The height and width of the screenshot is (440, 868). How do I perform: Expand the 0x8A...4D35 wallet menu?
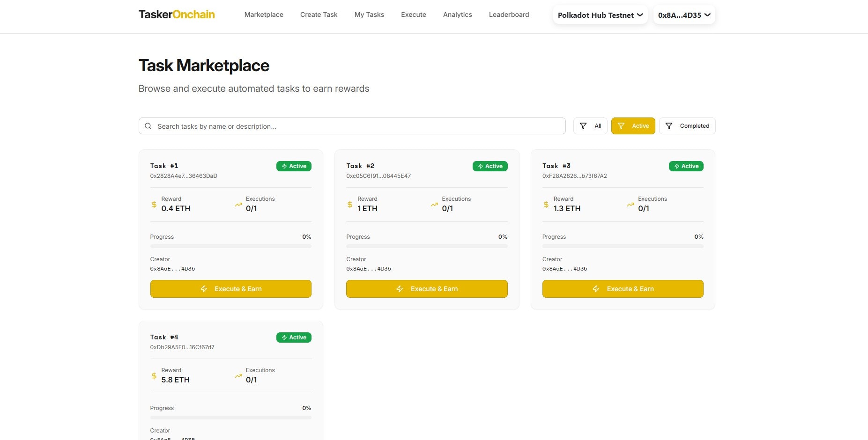point(684,15)
